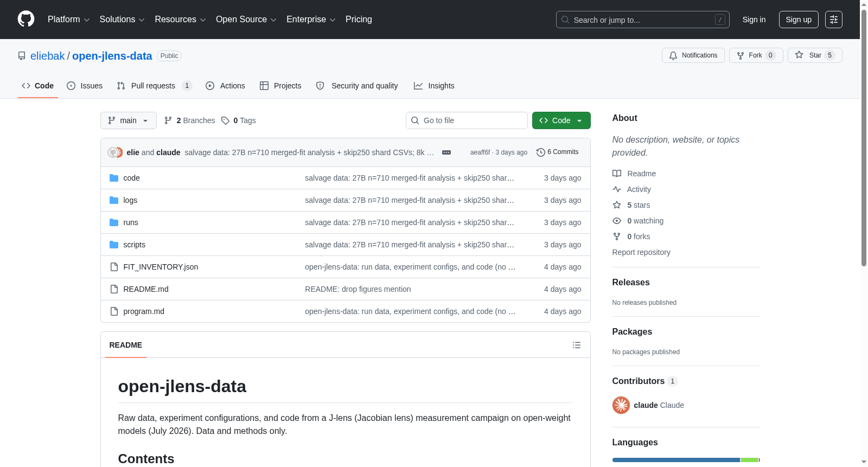This screenshot has height=467, width=868.
Task: Click the watching eye icon
Action: pyautogui.click(x=617, y=221)
